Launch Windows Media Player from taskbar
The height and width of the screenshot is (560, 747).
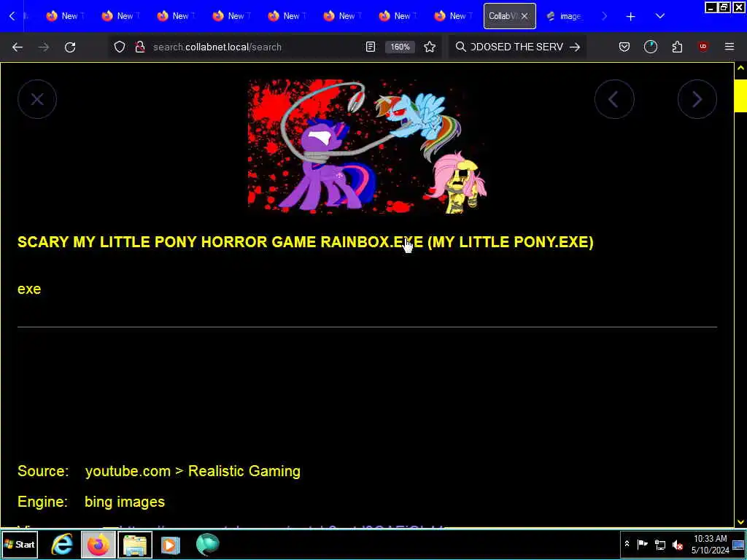pos(171,544)
